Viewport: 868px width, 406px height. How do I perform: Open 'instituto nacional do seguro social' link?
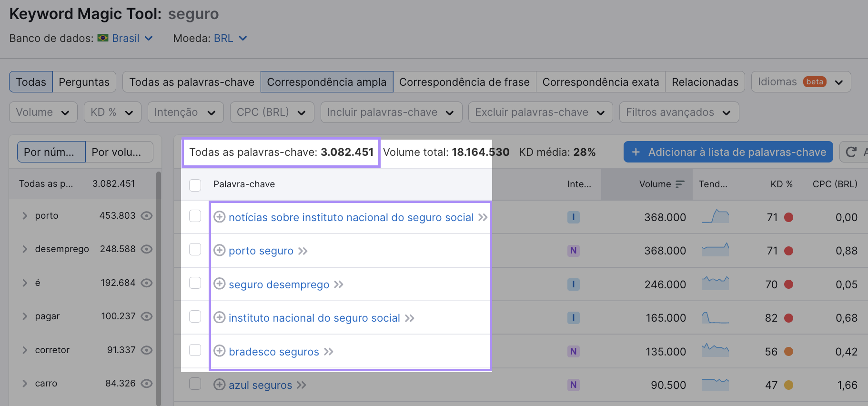coord(314,318)
